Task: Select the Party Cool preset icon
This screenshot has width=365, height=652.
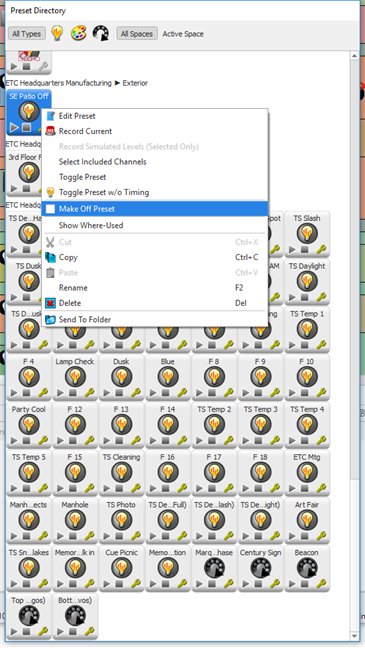Action: [x=29, y=425]
